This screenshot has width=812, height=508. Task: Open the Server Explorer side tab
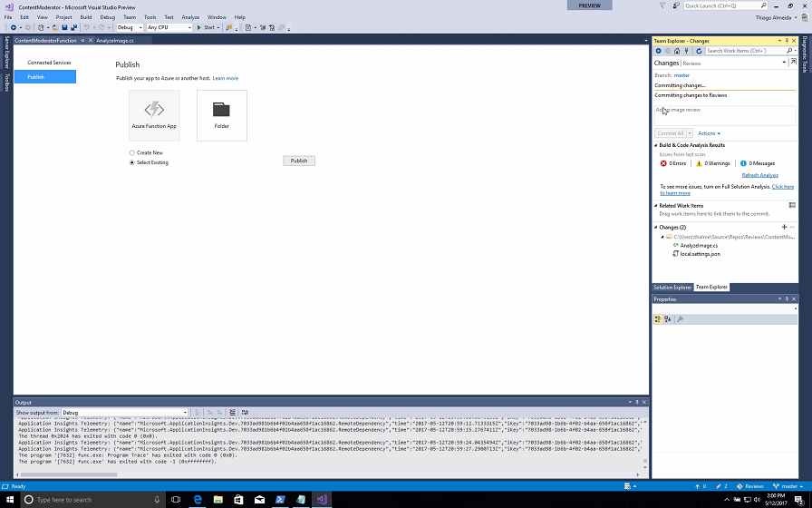pyautogui.click(x=6, y=52)
